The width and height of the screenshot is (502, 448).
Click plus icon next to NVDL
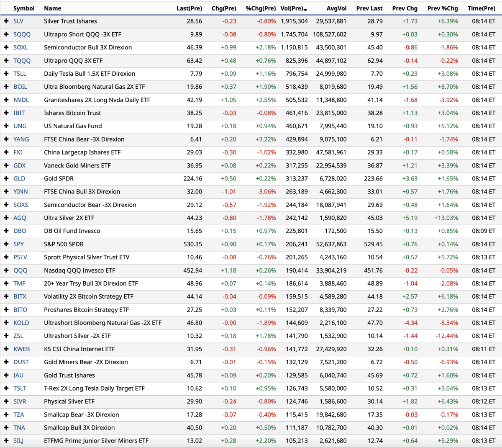click(6, 100)
